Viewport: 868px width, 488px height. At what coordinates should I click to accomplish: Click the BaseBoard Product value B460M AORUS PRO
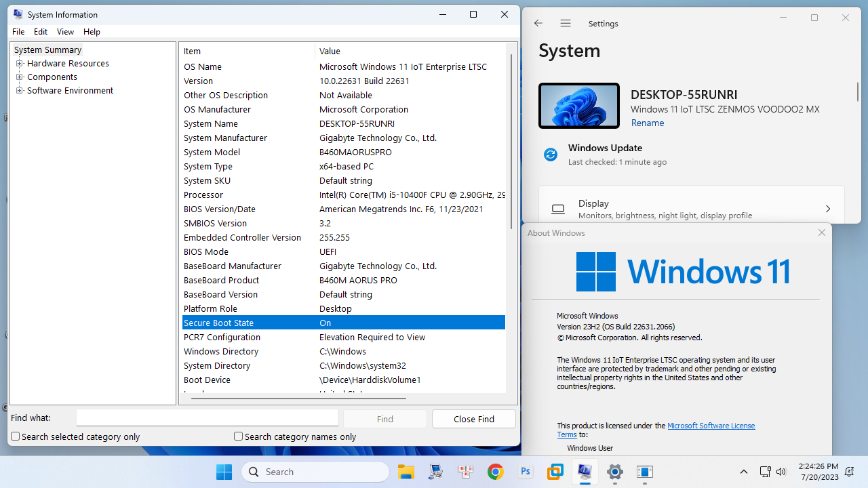pyautogui.click(x=358, y=280)
